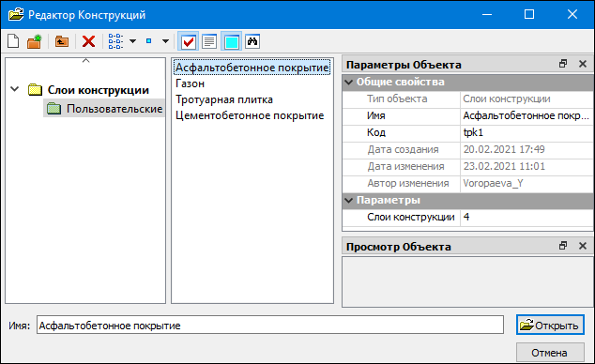The image size is (595, 364).
Task: Open the view mode dropdown arrow
Action: click(x=133, y=41)
